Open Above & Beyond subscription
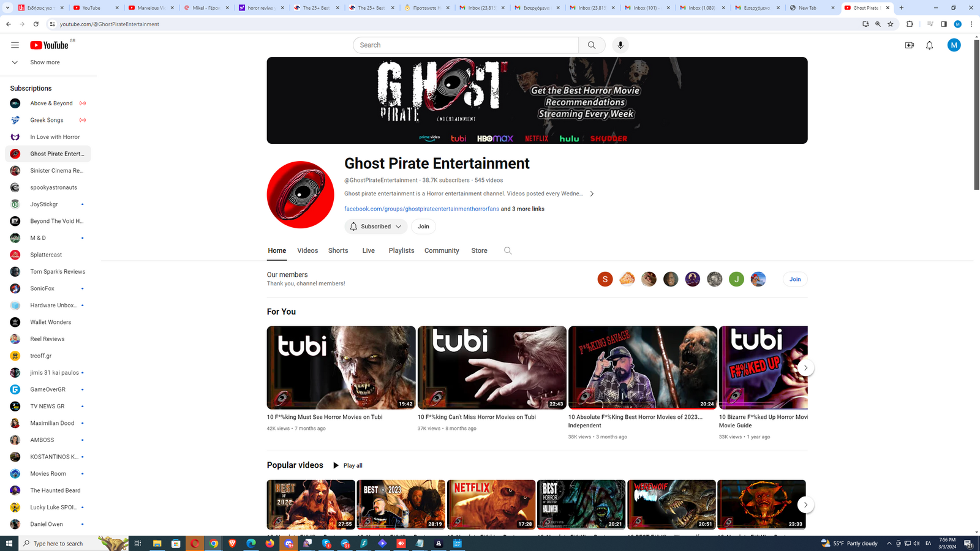This screenshot has height=551, width=980. (x=48, y=103)
